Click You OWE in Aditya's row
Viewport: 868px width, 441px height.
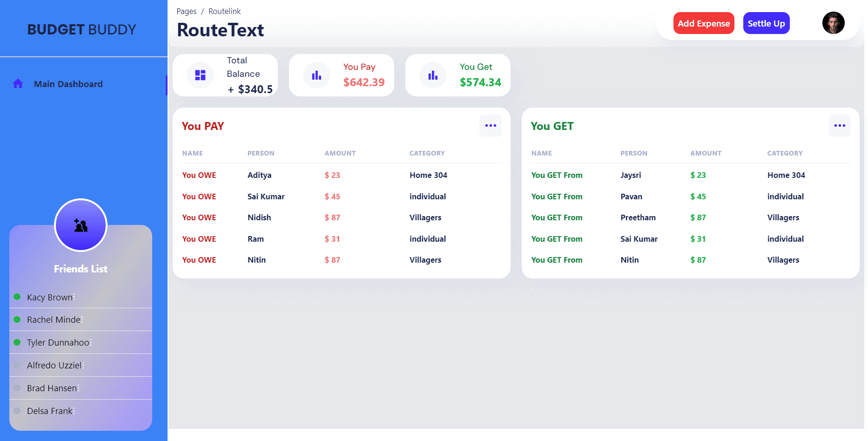click(199, 175)
